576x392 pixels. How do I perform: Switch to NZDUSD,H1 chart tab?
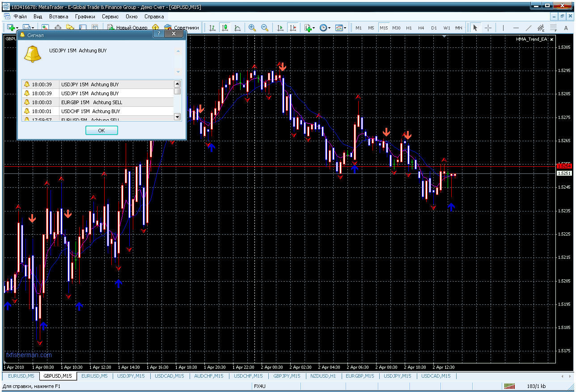point(323,376)
